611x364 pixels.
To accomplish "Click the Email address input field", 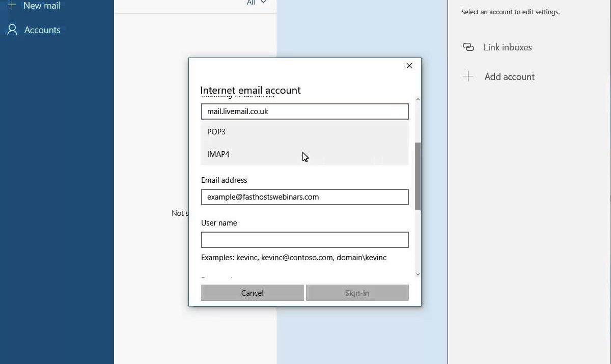I will (x=304, y=197).
